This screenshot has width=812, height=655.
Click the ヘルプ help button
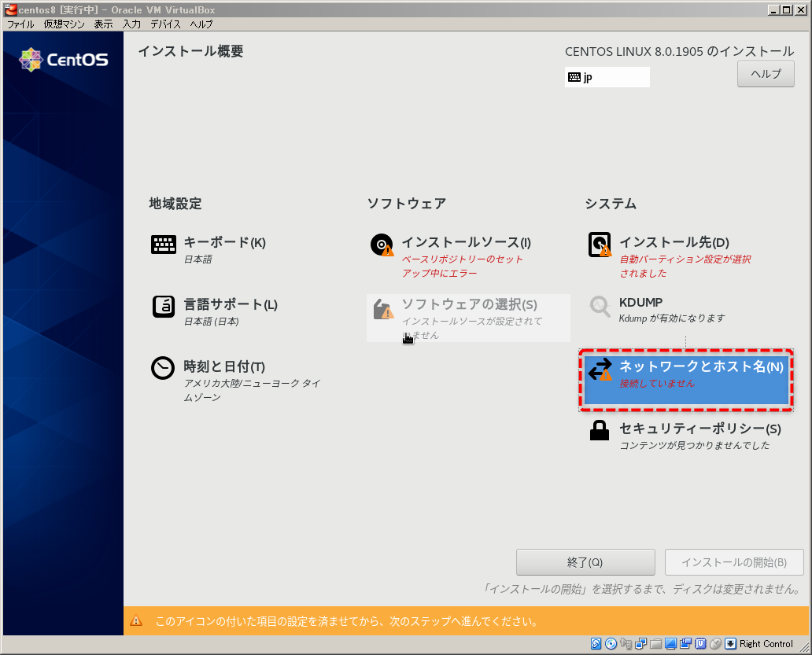766,74
